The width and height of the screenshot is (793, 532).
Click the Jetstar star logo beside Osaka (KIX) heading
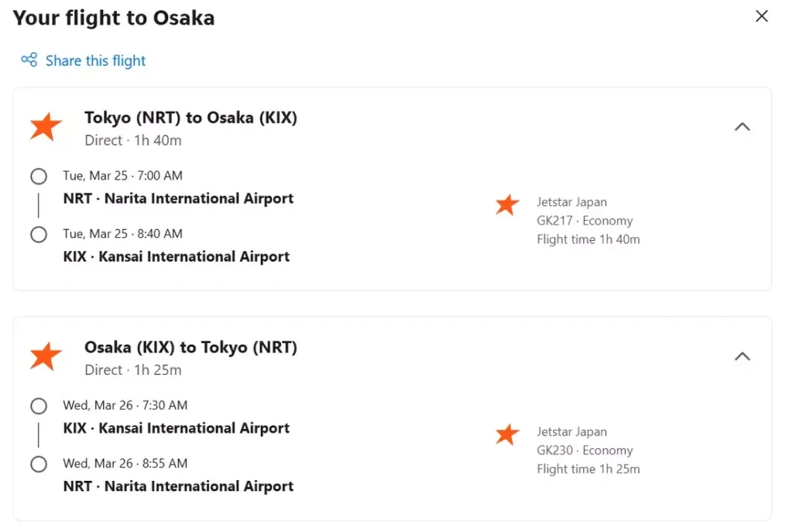(x=46, y=356)
